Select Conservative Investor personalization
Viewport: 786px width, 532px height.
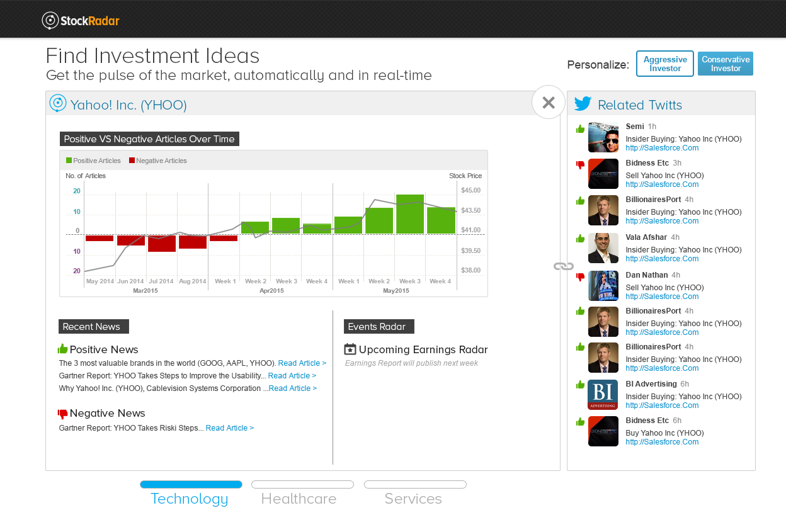(725, 64)
